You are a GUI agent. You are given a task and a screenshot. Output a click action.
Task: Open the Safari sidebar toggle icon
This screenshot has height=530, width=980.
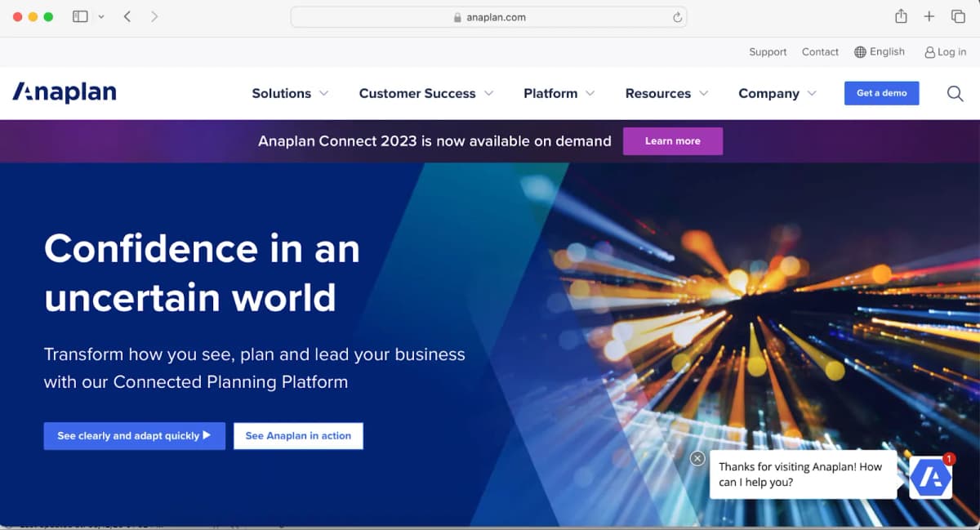pyautogui.click(x=80, y=16)
